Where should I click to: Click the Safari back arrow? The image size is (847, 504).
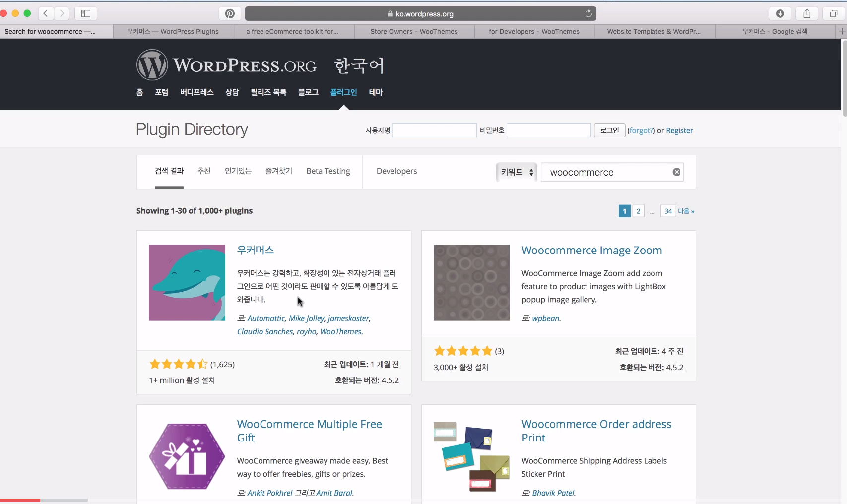[46, 13]
